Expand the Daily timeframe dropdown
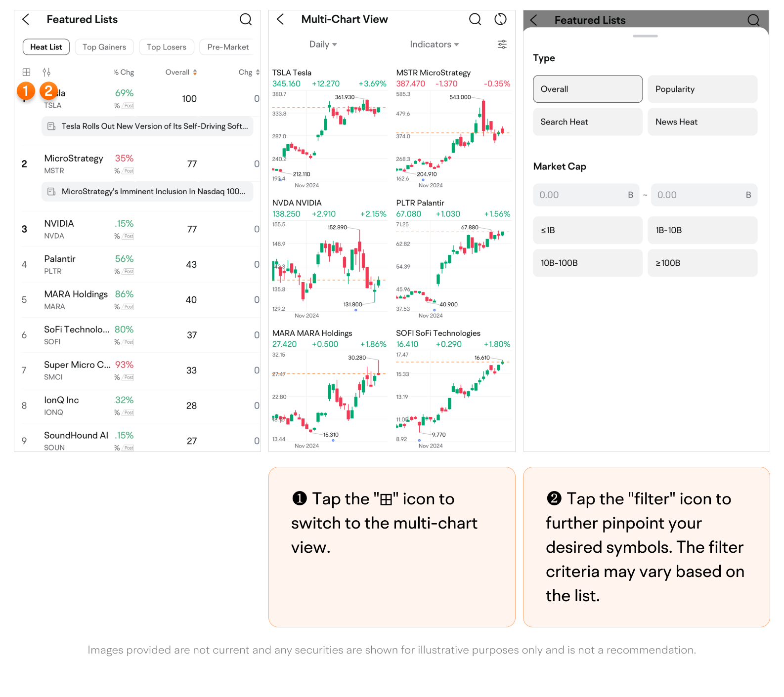Screen dimensions: 784x697 323,44
